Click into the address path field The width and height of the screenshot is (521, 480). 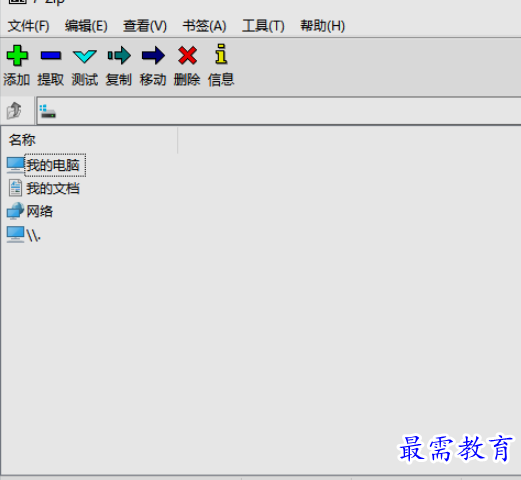pyautogui.click(x=279, y=111)
